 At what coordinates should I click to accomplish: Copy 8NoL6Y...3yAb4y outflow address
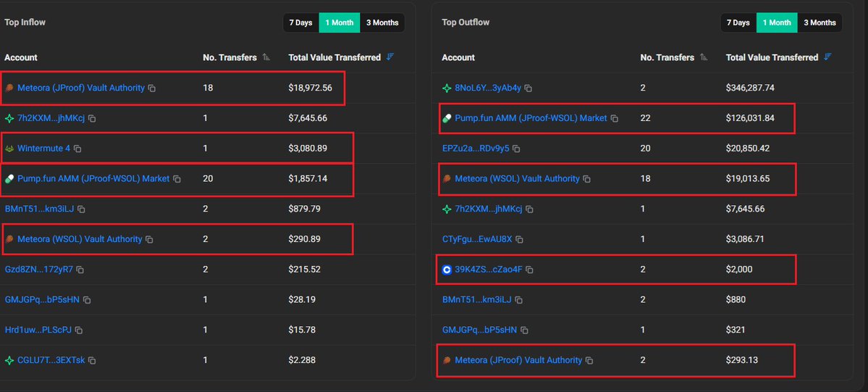(528, 88)
